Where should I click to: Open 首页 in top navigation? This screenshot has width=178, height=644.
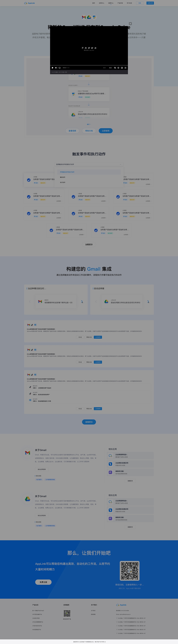point(94,3)
